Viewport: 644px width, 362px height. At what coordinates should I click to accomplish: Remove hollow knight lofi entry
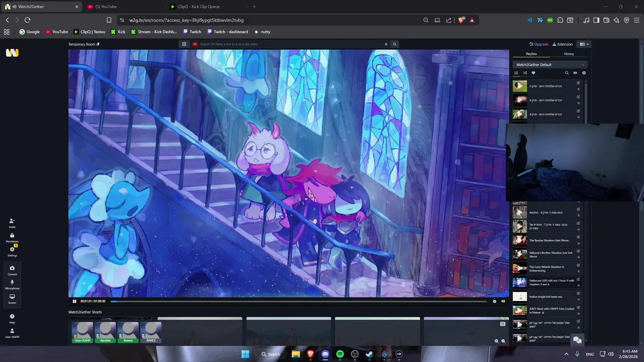coord(579,300)
